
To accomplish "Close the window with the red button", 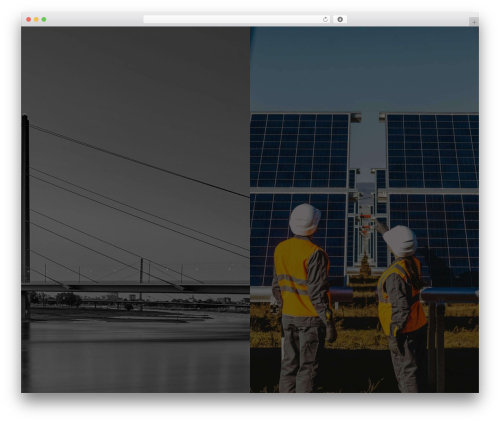I will [x=29, y=20].
